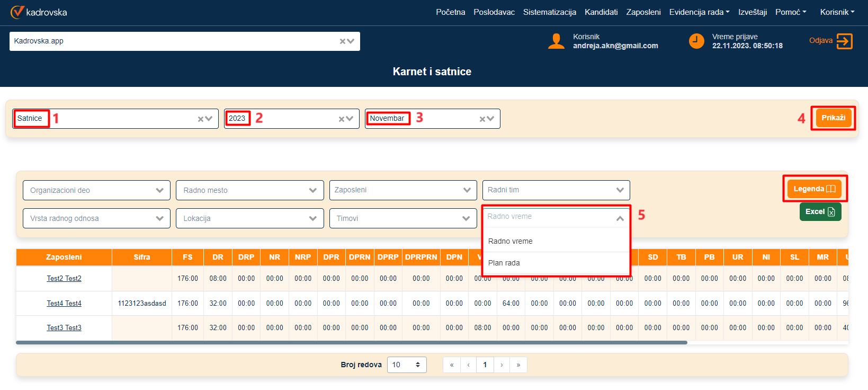Clear the Satnice selection with X

coord(201,119)
